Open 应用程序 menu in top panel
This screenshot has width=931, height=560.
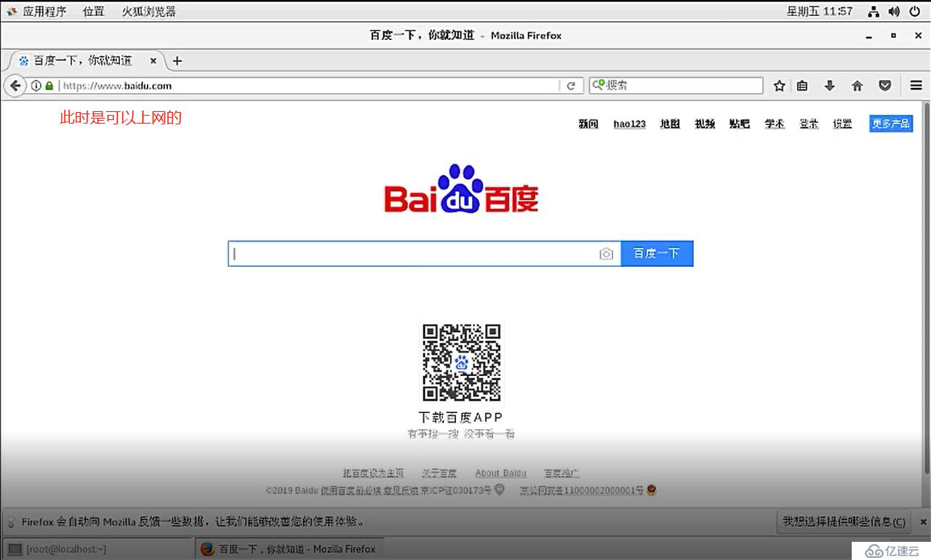pyautogui.click(x=44, y=11)
